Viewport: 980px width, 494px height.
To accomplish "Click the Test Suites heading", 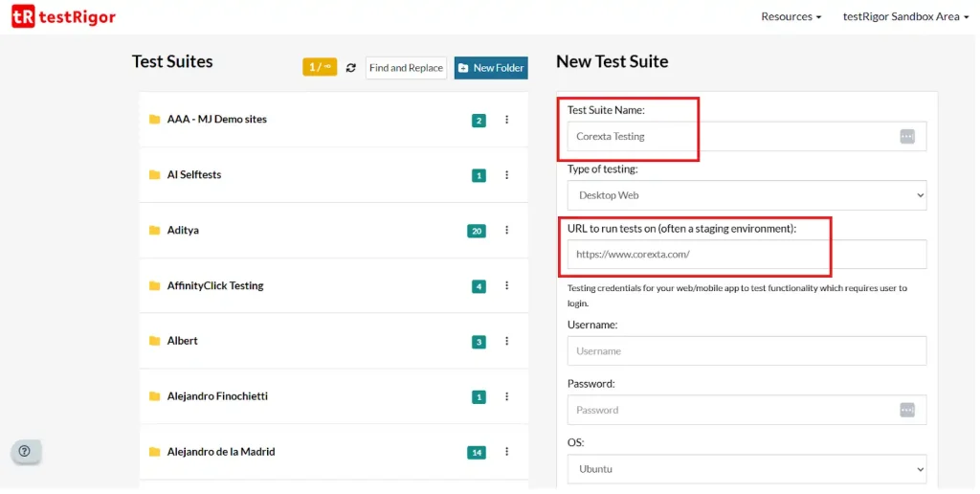I will (172, 61).
